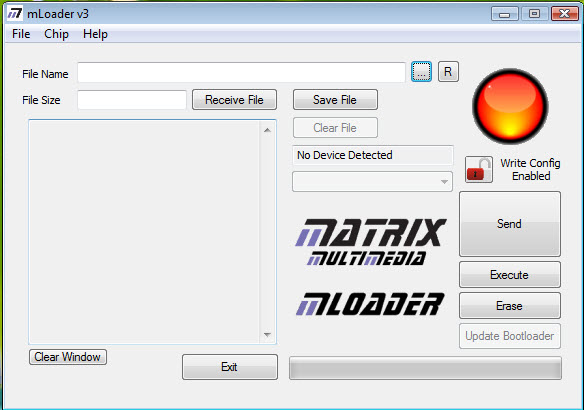
Task: Click the progress bar at bottom
Action: point(425,368)
